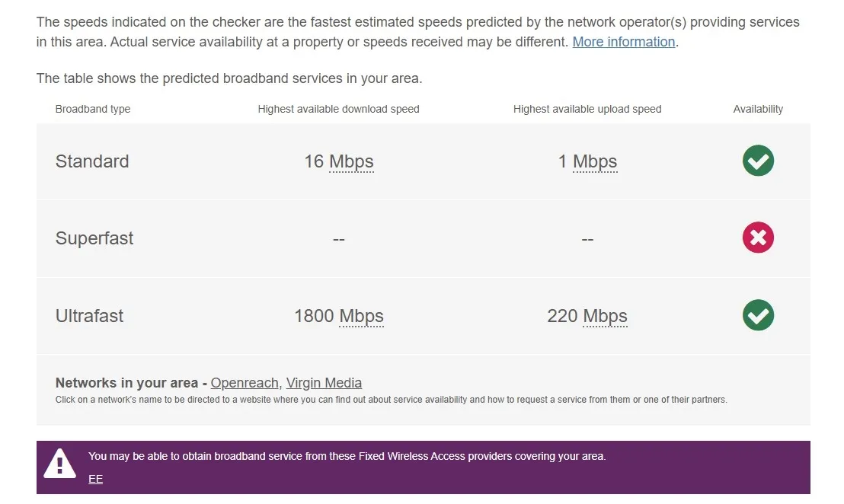Select the Superfast broadband row label
This screenshot has height=504, width=844.
[x=94, y=238]
